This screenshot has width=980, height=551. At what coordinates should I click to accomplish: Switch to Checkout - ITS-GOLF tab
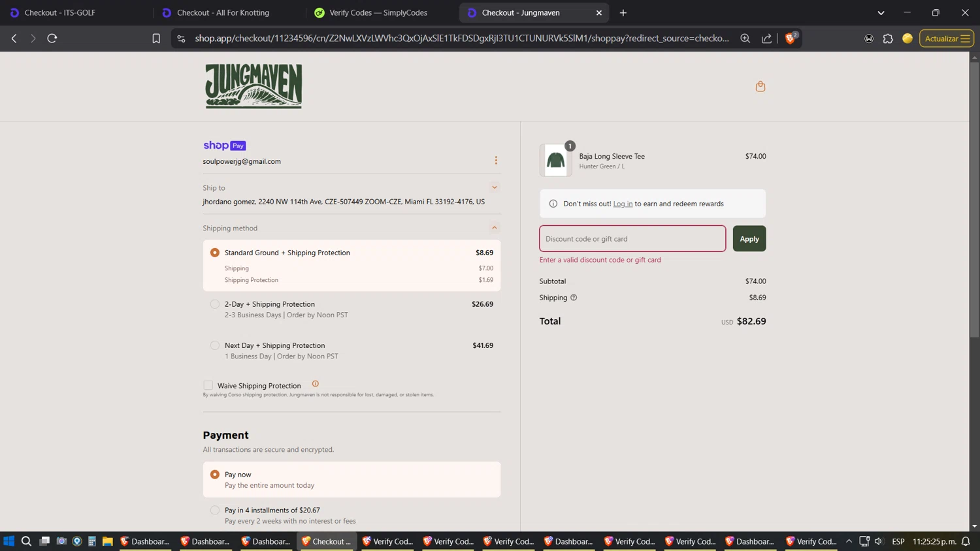pyautogui.click(x=75, y=12)
